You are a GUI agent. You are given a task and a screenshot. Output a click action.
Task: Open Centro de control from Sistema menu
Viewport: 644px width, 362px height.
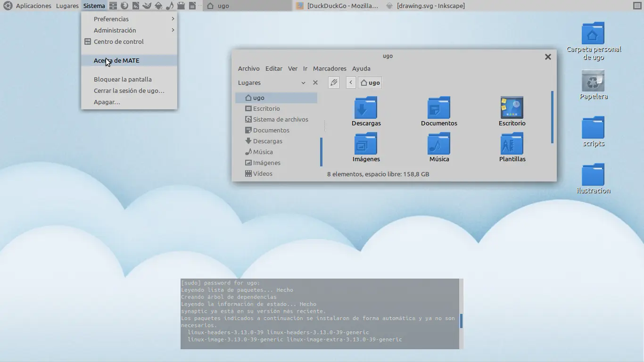[129, 41]
